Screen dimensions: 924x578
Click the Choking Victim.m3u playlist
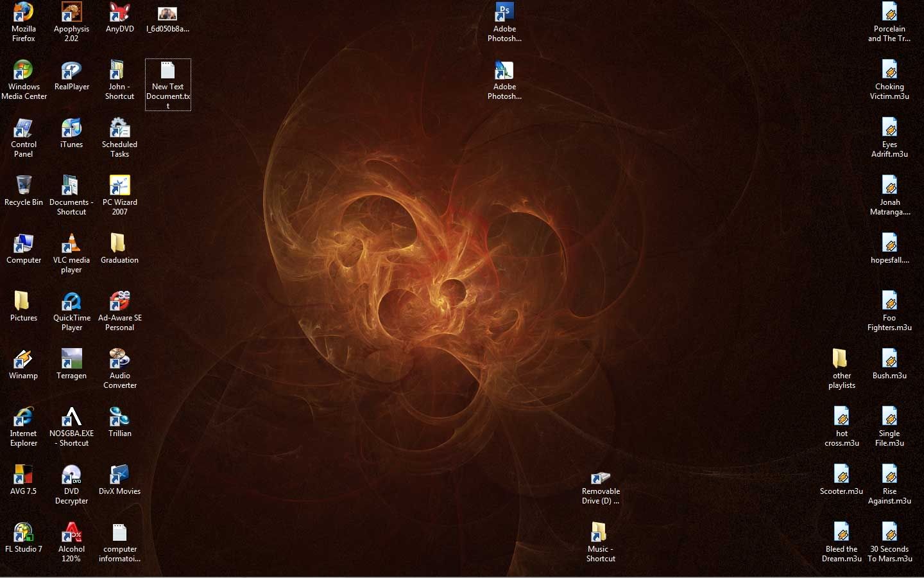(x=889, y=70)
